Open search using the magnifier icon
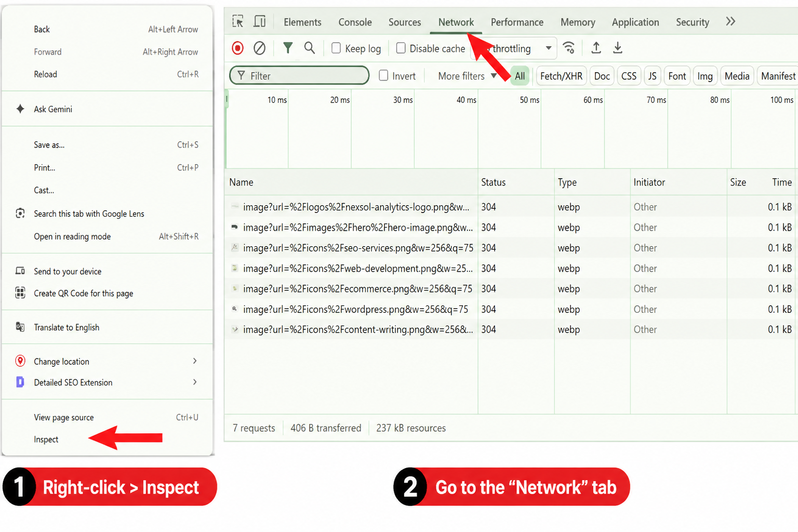The image size is (798, 532). (x=310, y=48)
